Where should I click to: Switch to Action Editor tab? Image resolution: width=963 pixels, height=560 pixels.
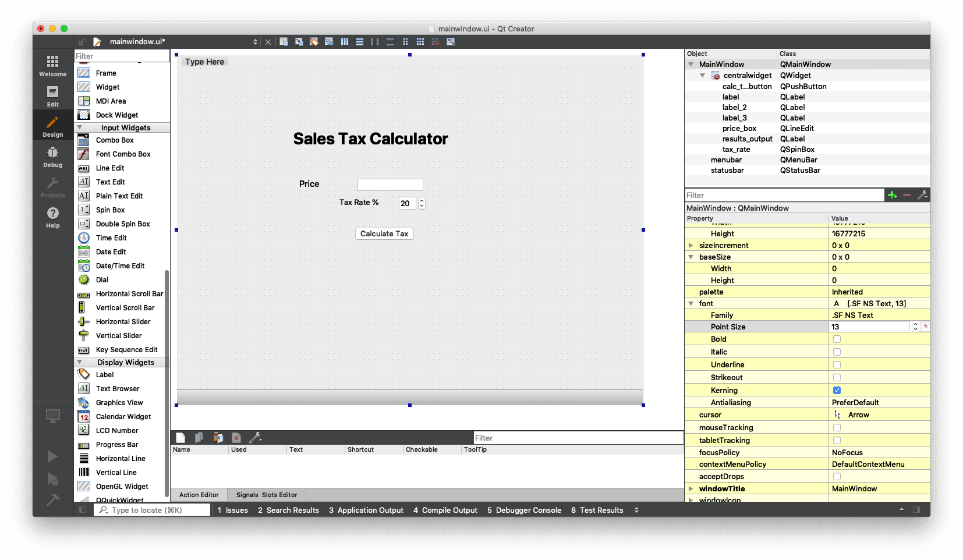pyautogui.click(x=199, y=495)
